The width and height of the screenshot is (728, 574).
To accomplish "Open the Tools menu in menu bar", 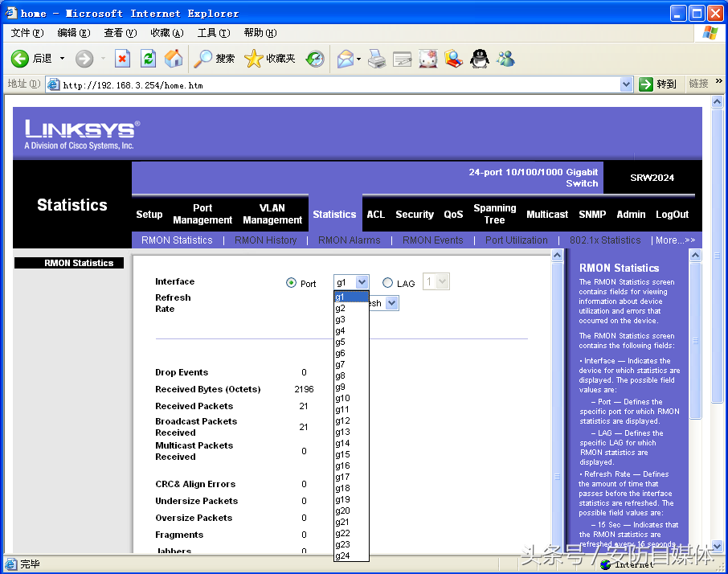I will [214, 33].
